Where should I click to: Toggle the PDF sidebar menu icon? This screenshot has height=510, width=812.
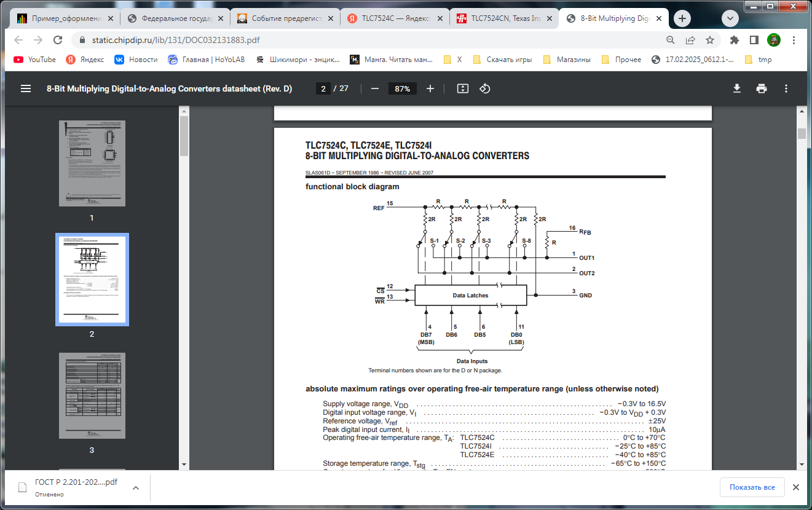tap(26, 88)
